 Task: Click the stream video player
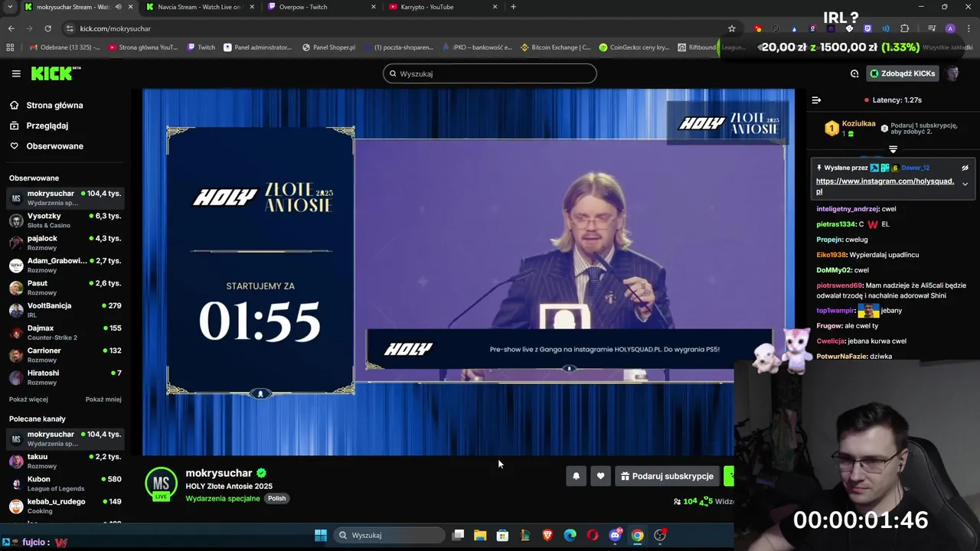tap(469, 272)
